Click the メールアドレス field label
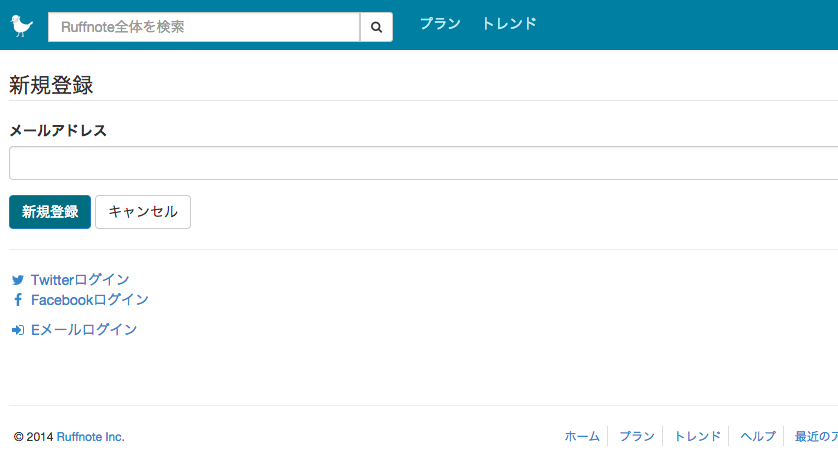Image resolution: width=838 pixels, height=467 pixels. coord(58,131)
